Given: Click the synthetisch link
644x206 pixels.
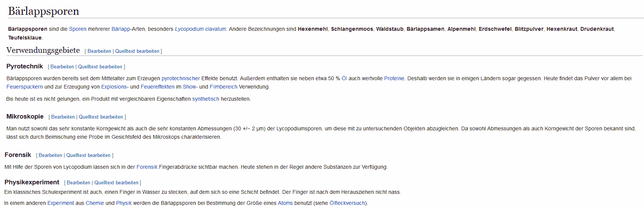Looking at the screenshot, I should 206,99.
